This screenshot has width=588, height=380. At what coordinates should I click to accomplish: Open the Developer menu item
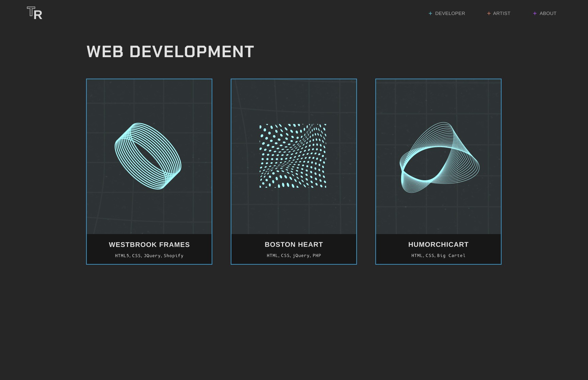click(x=450, y=13)
